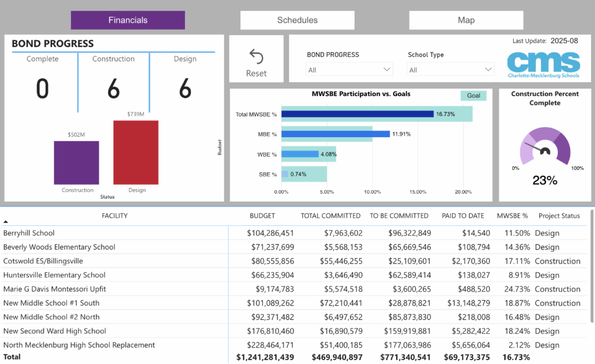Click the Project Status column header
Image resolution: width=595 pixels, height=364 pixels.
559,216
